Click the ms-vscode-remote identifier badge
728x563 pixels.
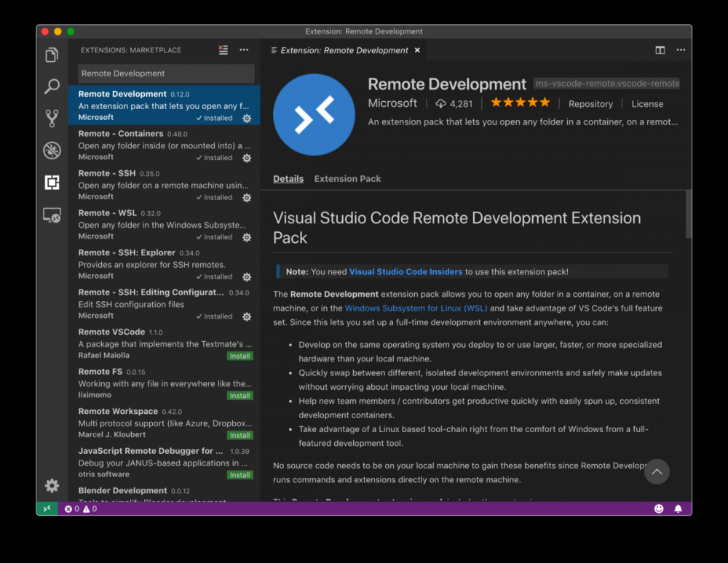tap(606, 84)
